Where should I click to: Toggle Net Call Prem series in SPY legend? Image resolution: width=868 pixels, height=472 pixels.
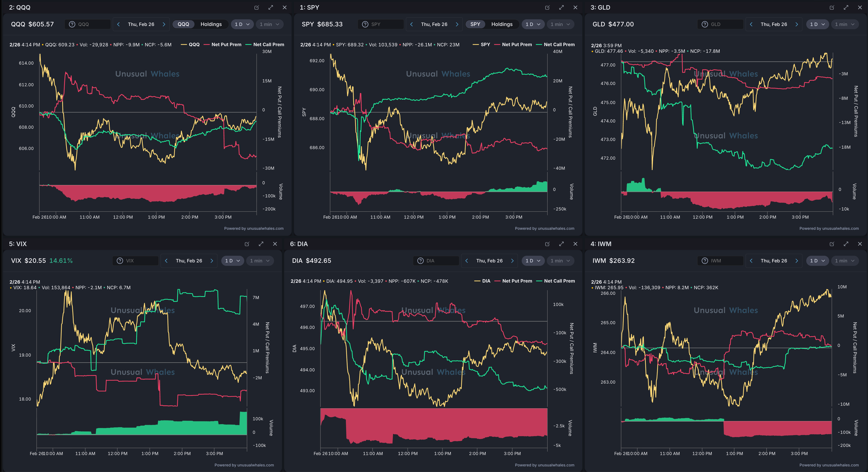pos(559,44)
